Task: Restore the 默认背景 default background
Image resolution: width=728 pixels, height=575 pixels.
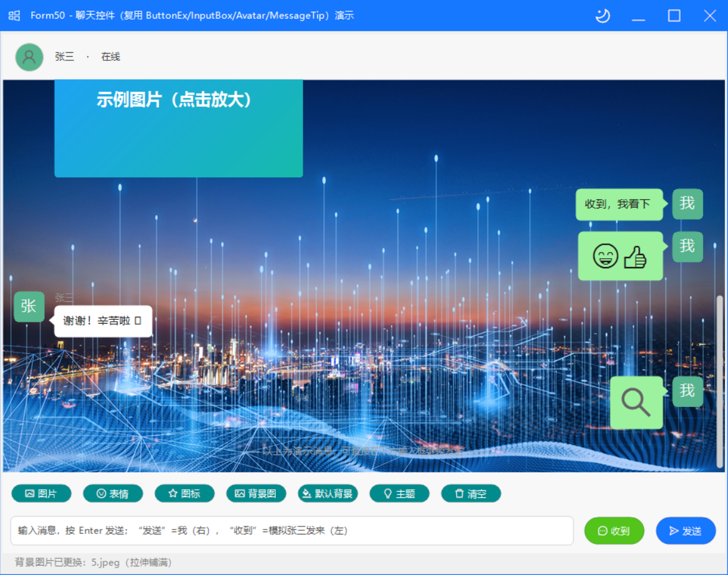Action: click(328, 493)
